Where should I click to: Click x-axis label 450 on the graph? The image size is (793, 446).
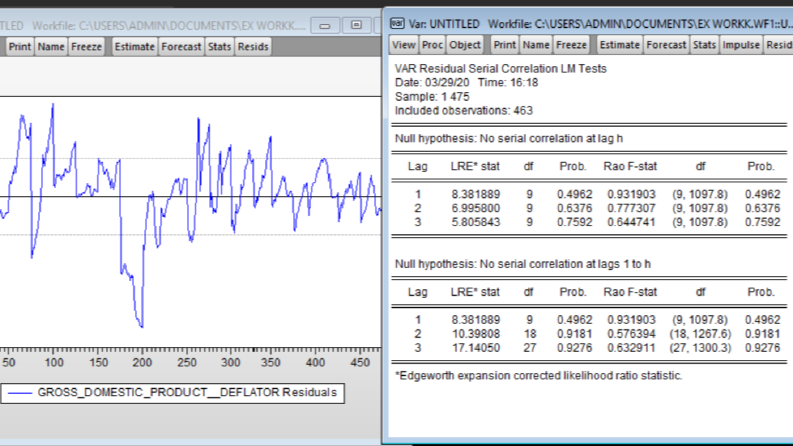(360, 363)
